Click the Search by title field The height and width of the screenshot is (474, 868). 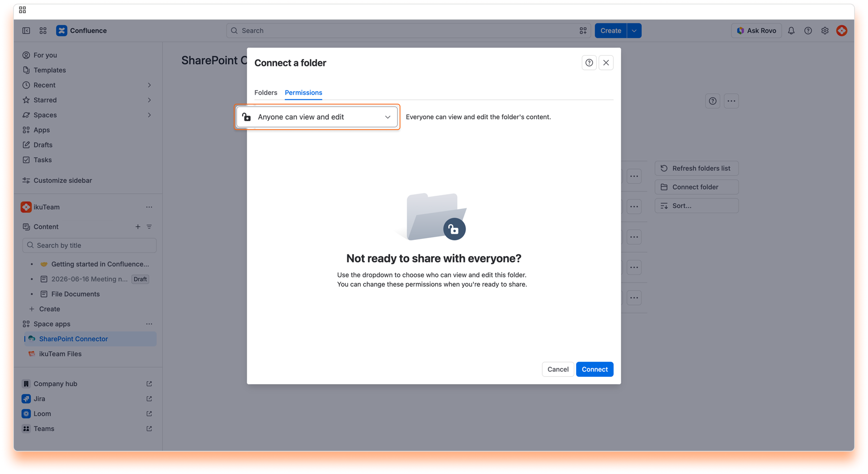pos(90,245)
